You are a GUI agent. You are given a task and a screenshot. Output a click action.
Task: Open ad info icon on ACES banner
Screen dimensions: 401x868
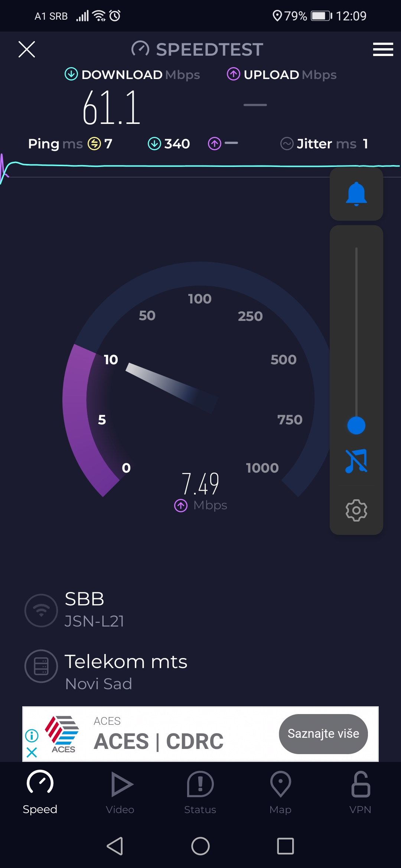[x=32, y=735]
